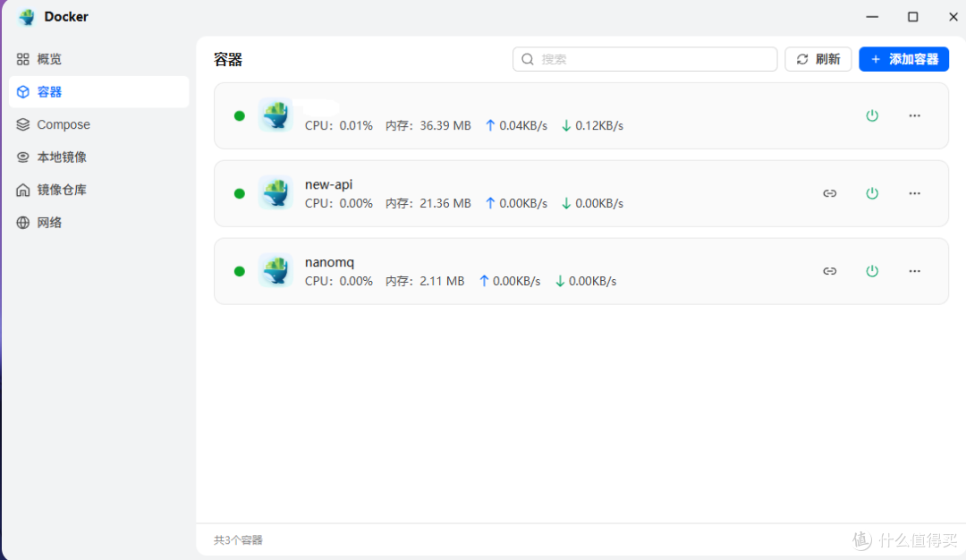Click the nanomq memory value 2.11 MB
This screenshot has height=560, width=966.
(x=442, y=281)
